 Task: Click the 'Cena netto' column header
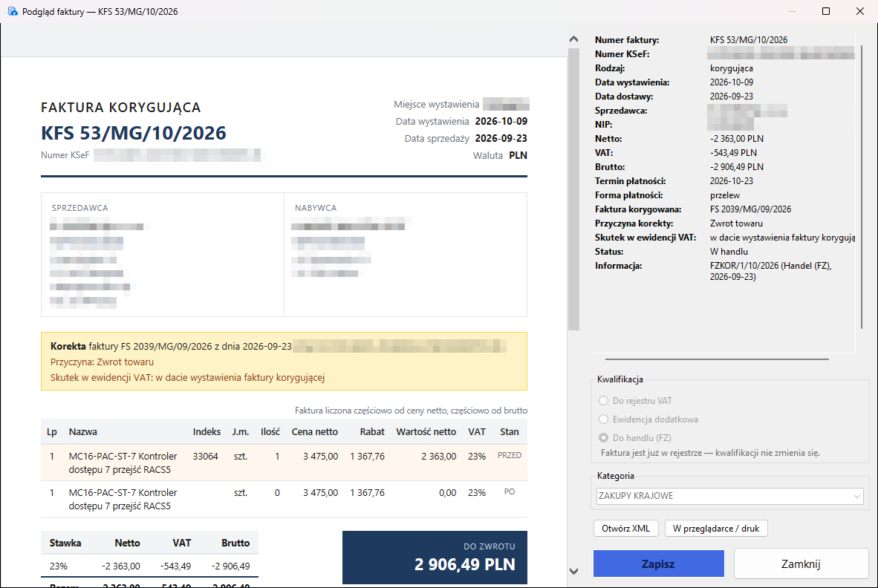click(315, 432)
